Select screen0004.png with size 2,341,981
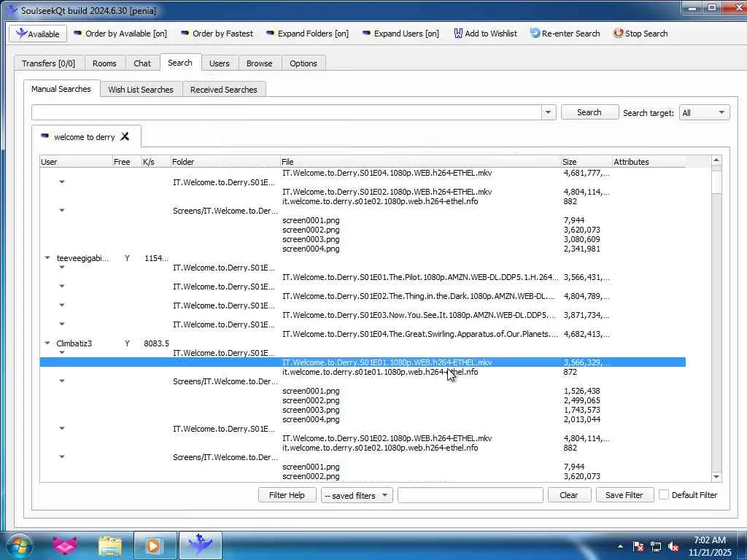 (311, 249)
